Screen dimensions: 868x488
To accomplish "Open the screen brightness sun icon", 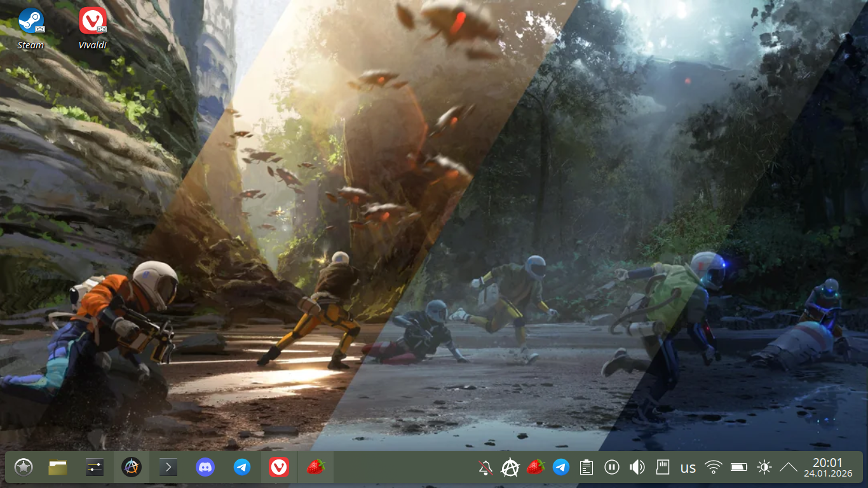I will coord(764,468).
